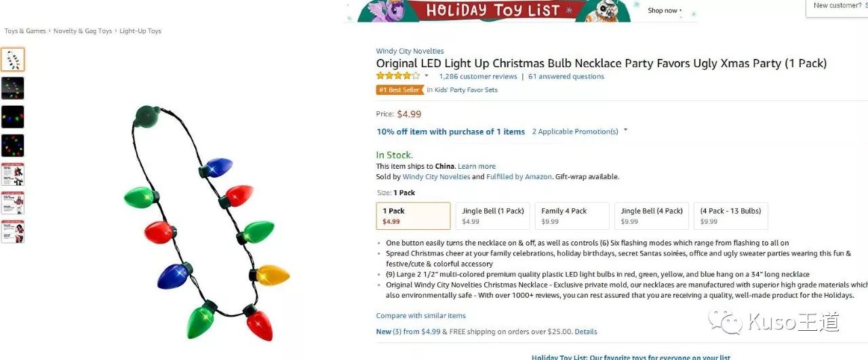The height and width of the screenshot is (360, 868).
Task: Click the #1 Best Seller badge
Action: coord(399,89)
